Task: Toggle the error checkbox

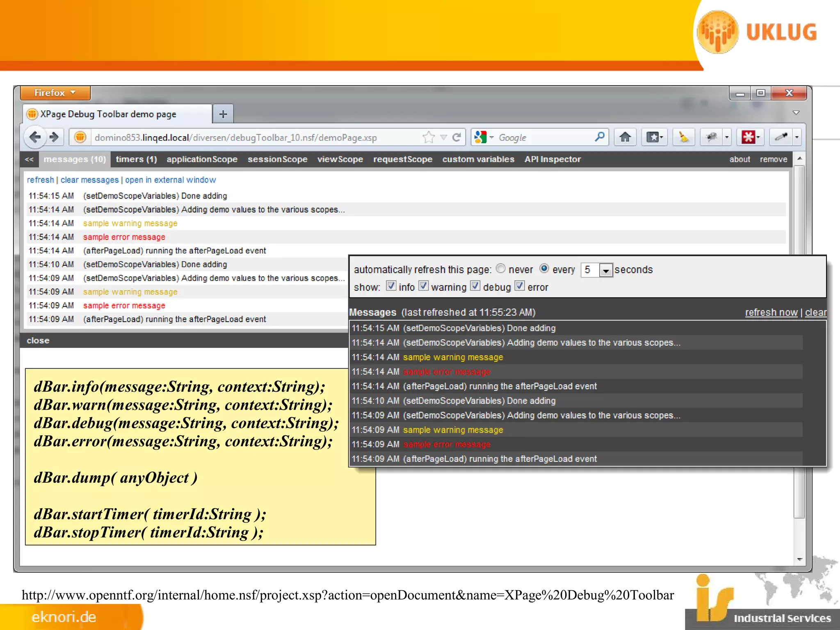Action: (x=520, y=286)
